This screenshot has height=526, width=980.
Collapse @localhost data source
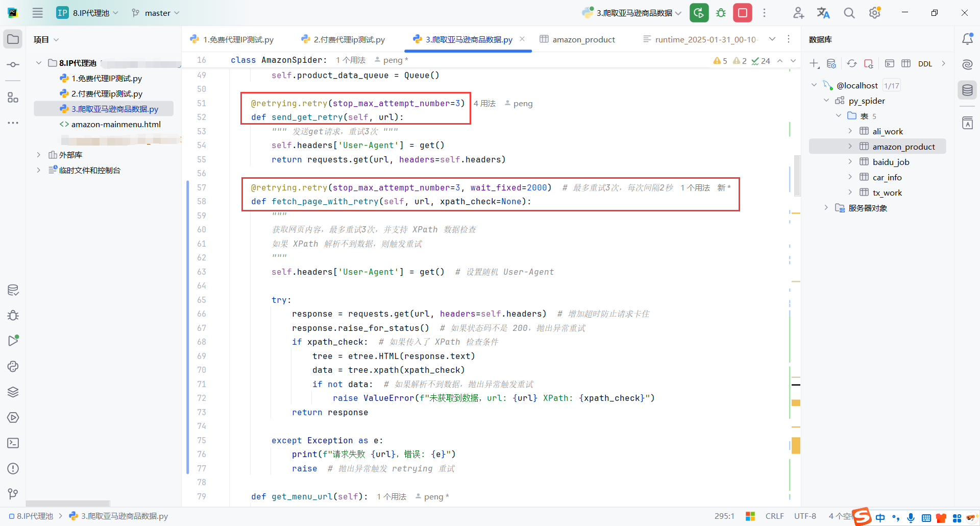tap(814, 85)
